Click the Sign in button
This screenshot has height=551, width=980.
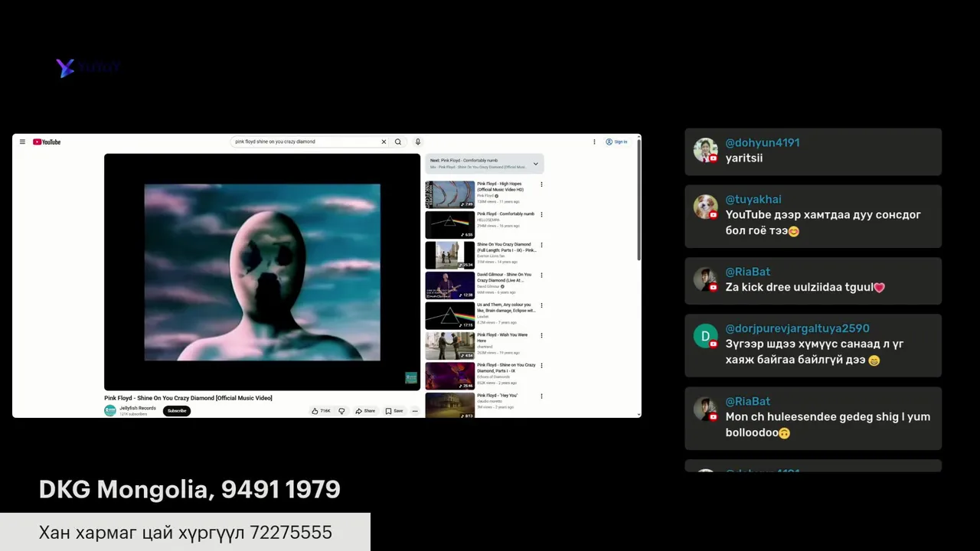click(x=616, y=142)
